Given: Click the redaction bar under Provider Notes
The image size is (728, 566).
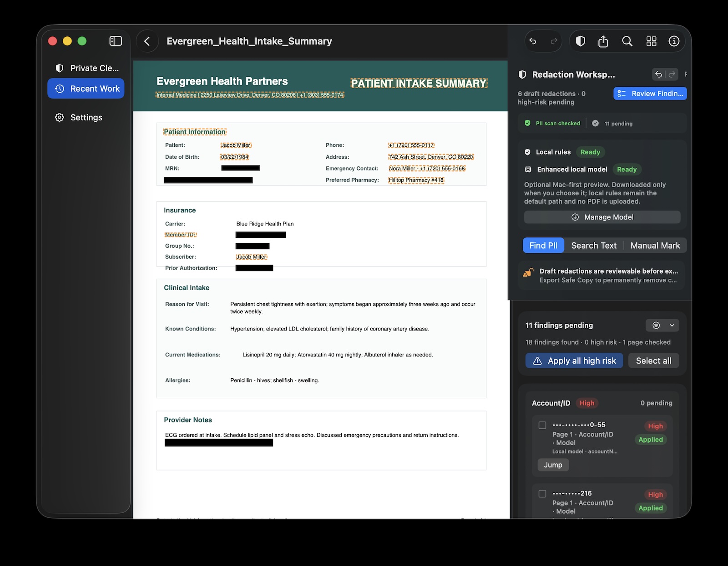Looking at the screenshot, I should [x=219, y=443].
